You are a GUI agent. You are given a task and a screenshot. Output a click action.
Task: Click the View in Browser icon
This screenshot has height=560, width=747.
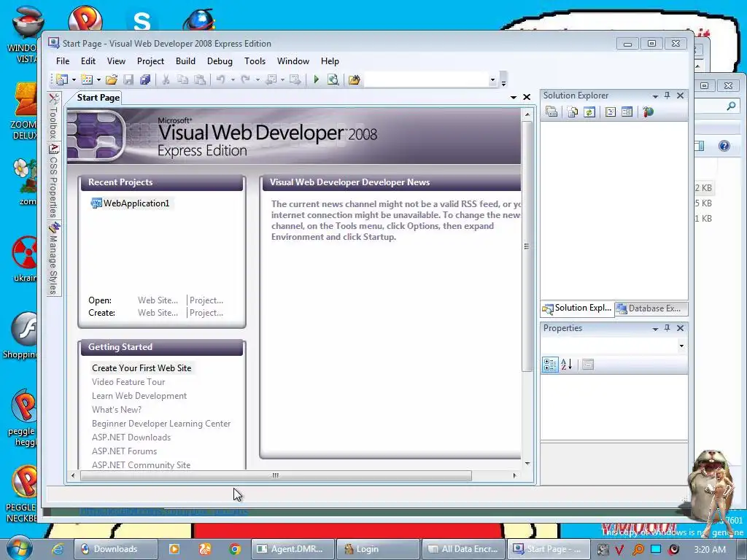click(333, 79)
